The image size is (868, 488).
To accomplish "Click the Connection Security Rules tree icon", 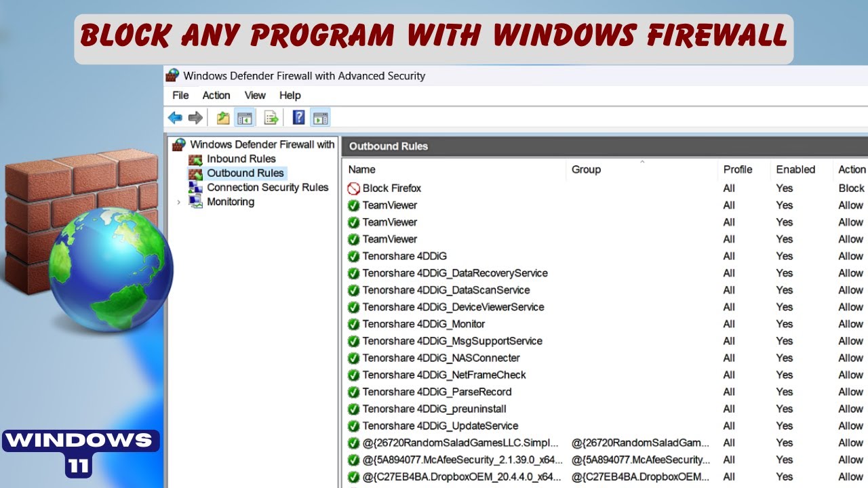I will (195, 188).
